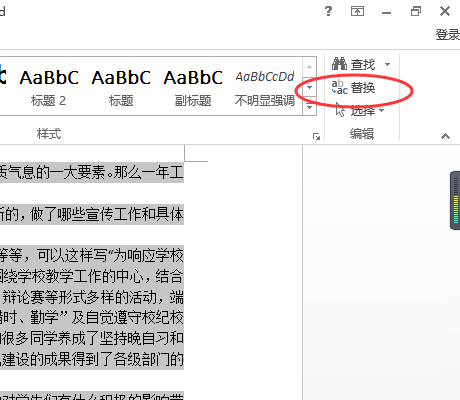
Task: Close the Word window
Action: click(445, 11)
